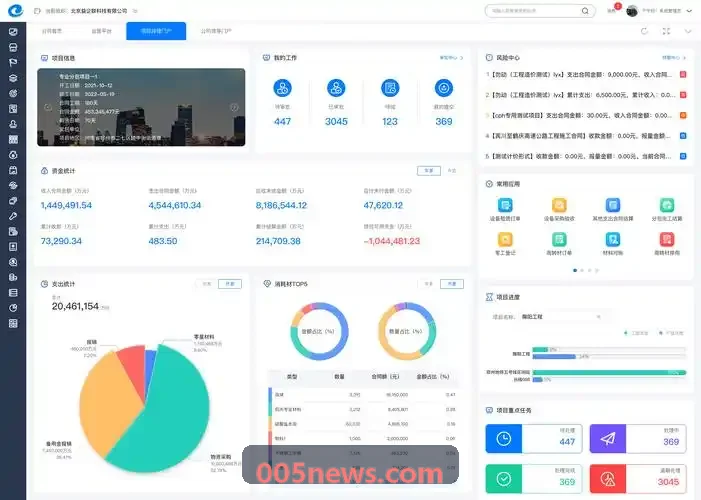Open the pie chart icon in the left sidebar
This screenshot has width=701, height=500.
[x=13, y=308]
